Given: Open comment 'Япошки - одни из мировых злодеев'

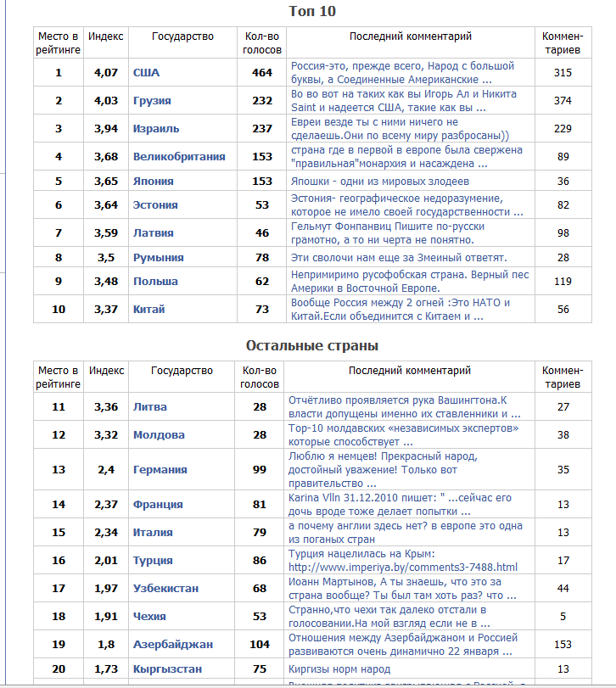Looking at the screenshot, I should [380, 182].
